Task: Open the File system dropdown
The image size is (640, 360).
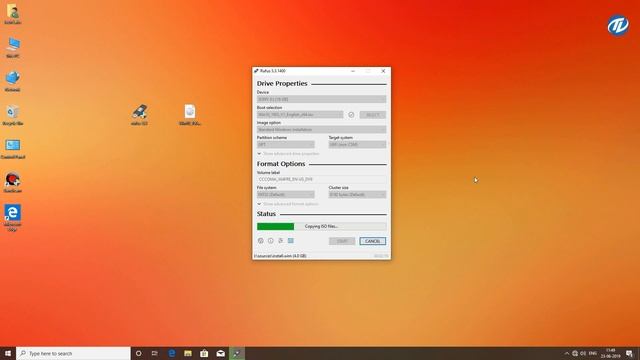Action: [x=286, y=195]
